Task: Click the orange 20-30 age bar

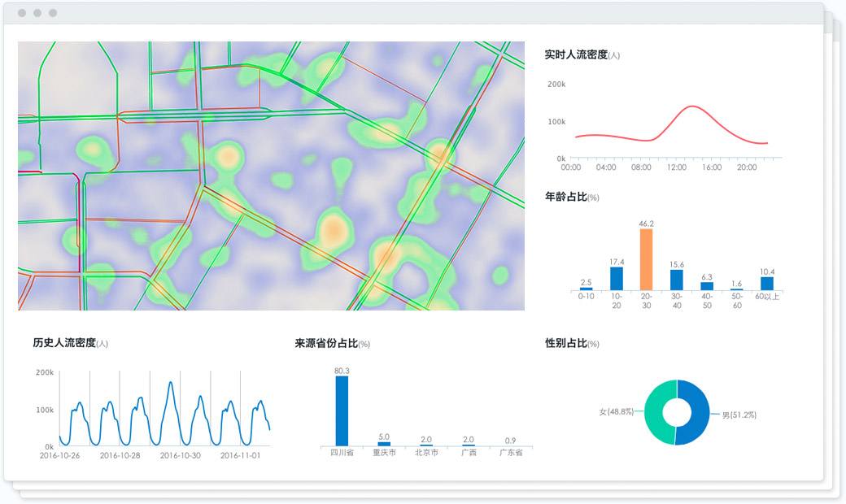Action: [x=646, y=259]
